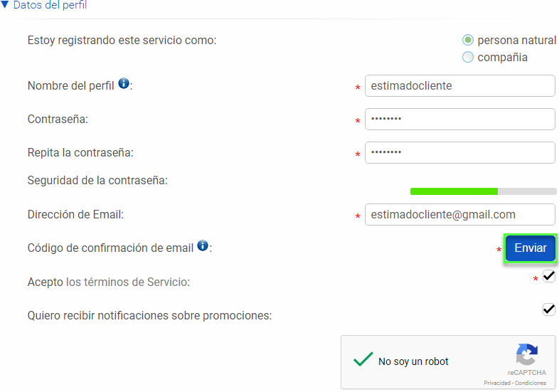Click the reCAPTCHA logo icon
Screen dimensions: 559x392
tap(526, 354)
